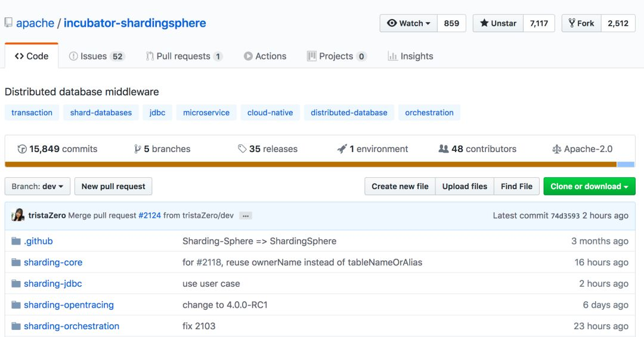Click the releases tag icon

(242, 149)
